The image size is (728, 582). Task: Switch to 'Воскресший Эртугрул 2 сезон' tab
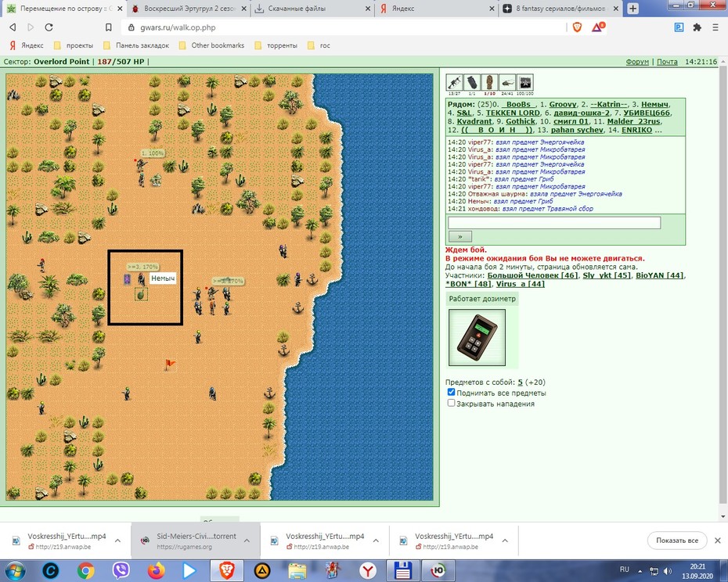tap(188, 9)
